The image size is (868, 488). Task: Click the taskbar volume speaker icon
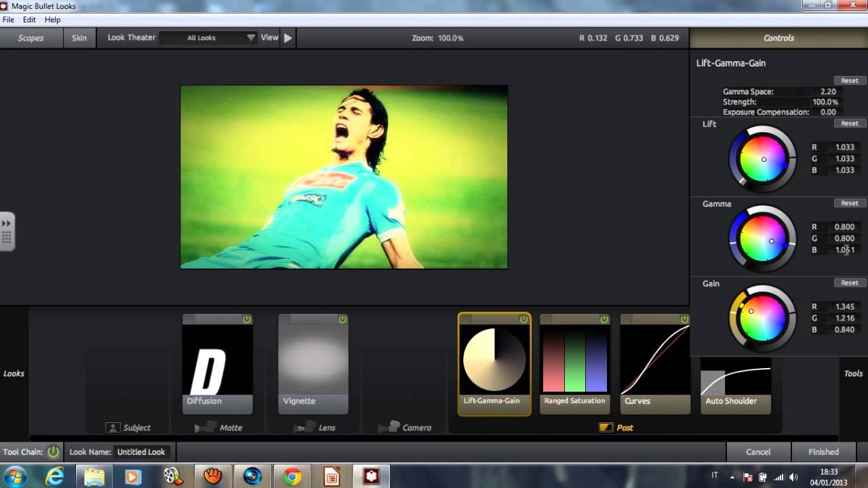793,477
